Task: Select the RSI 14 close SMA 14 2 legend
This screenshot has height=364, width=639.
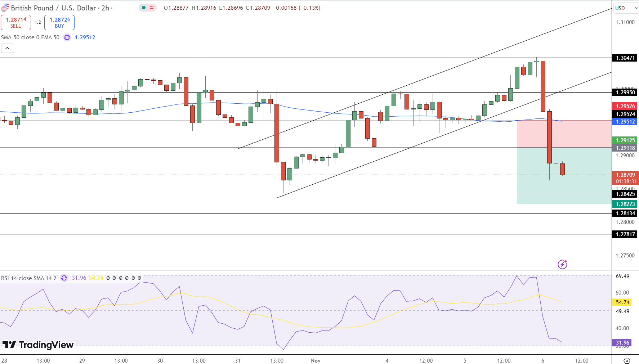Action: (29, 278)
